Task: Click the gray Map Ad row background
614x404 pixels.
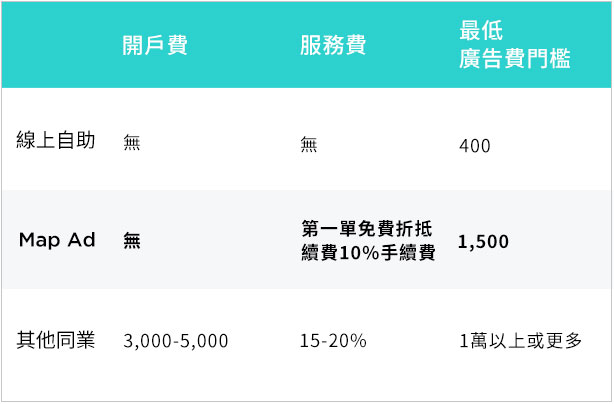Action: [x=307, y=240]
